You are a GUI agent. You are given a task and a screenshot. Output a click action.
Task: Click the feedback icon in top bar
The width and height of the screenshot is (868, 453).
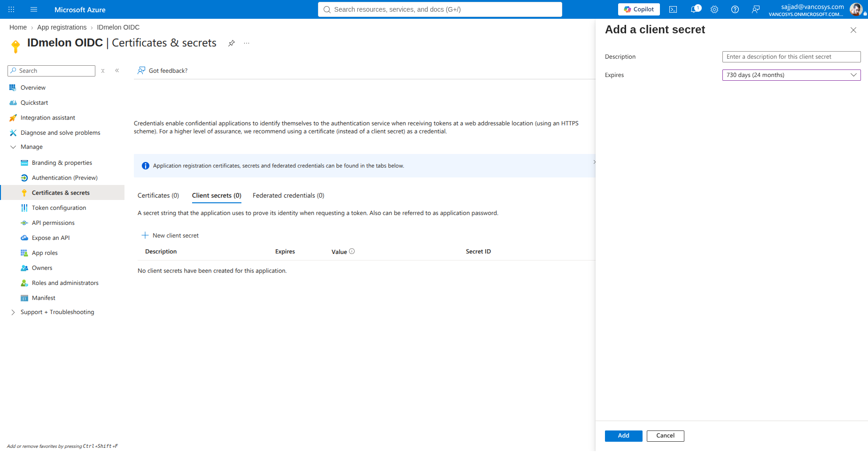(756, 9)
